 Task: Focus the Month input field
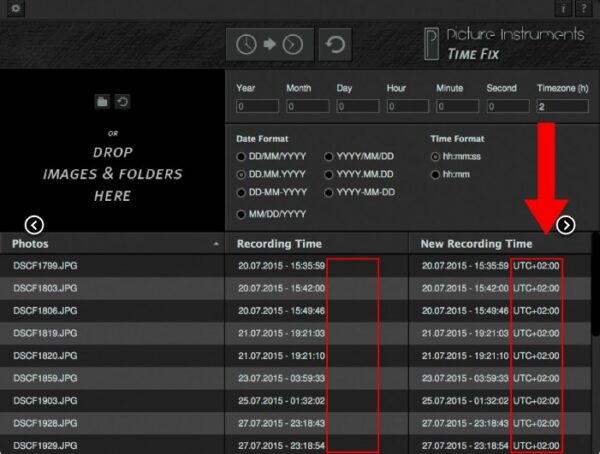[308, 106]
